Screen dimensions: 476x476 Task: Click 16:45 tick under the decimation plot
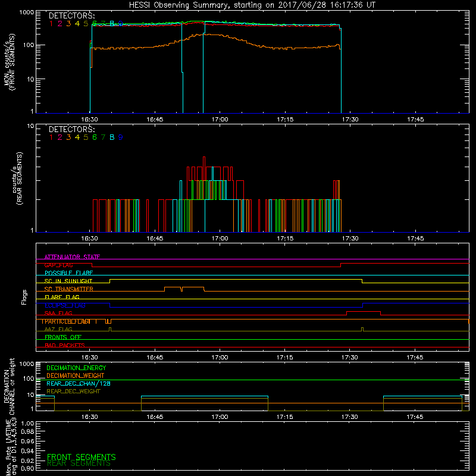pos(155,417)
